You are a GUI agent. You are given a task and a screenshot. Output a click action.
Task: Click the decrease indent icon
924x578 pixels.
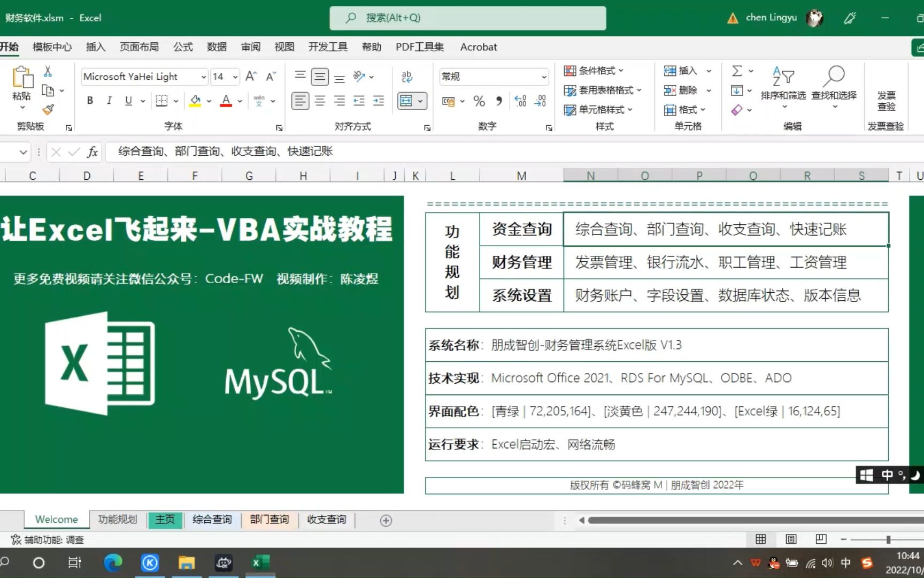click(x=359, y=101)
